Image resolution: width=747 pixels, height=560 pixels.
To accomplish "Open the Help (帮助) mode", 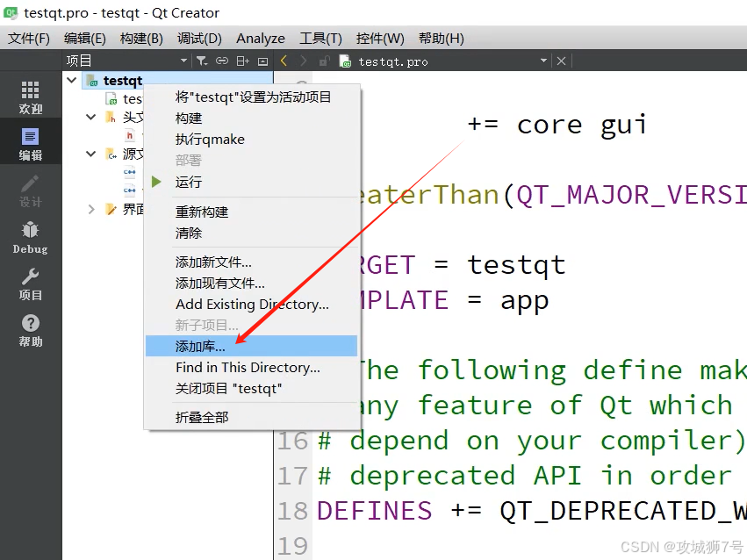I will click(31, 331).
